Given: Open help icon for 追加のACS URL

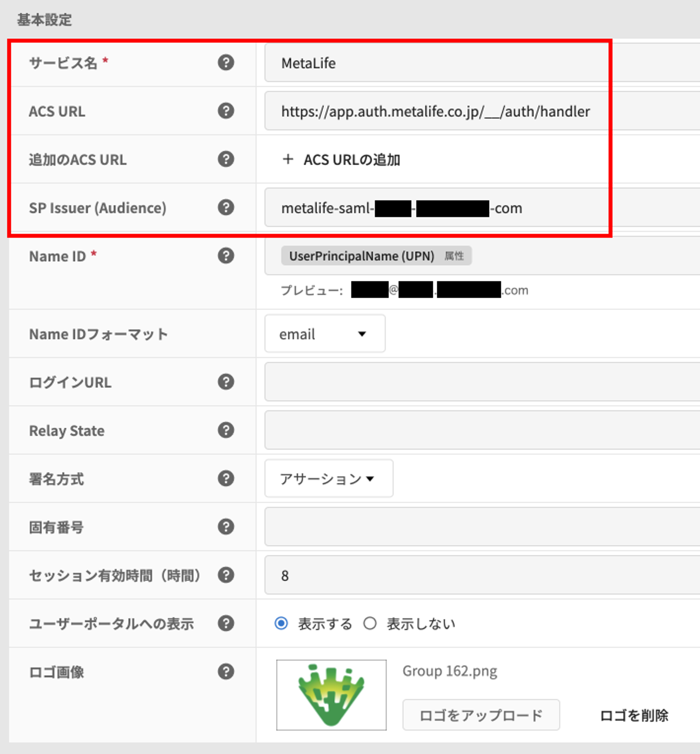Looking at the screenshot, I should click(x=226, y=159).
